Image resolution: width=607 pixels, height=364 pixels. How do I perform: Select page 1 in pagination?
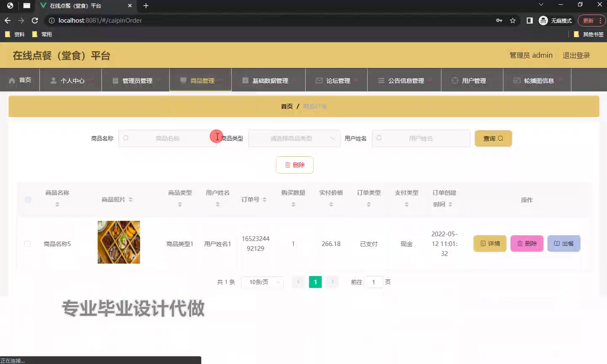point(315,282)
